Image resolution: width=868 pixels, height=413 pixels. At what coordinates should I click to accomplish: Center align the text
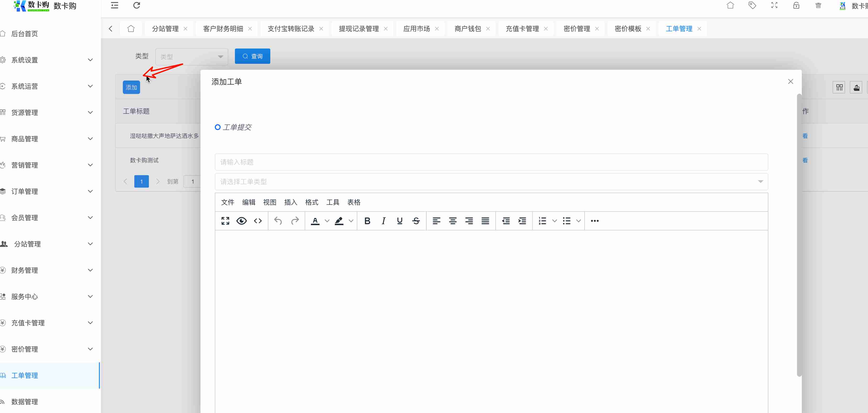[x=453, y=221]
